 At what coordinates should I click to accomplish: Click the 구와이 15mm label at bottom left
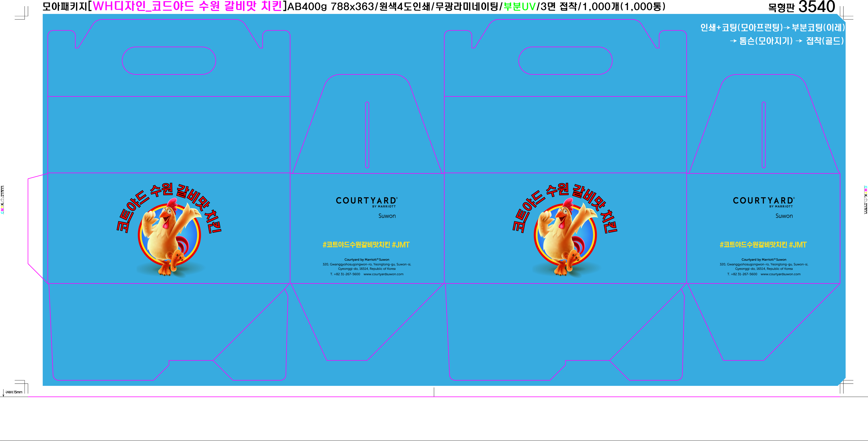13,392
